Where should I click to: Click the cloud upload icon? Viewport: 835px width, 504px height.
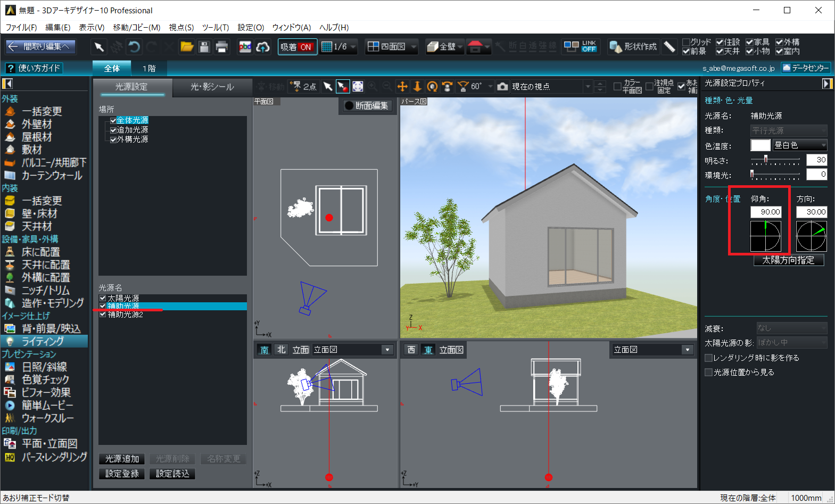point(263,47)
